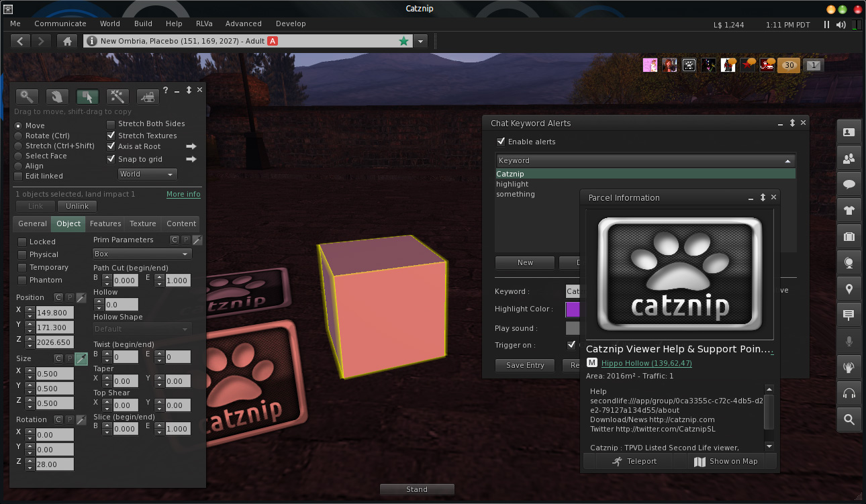Image resolution: width=866 pixels, height=504 pixels.
Task: Enable the Edit linked checkbox
Action: click(19, 176)
